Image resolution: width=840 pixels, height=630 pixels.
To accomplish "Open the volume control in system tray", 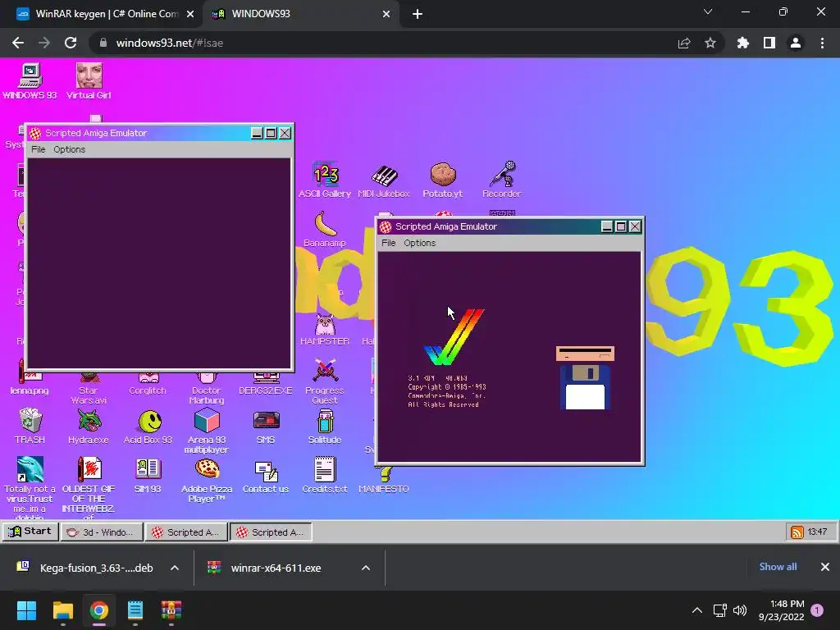I will tap(740, 610).
